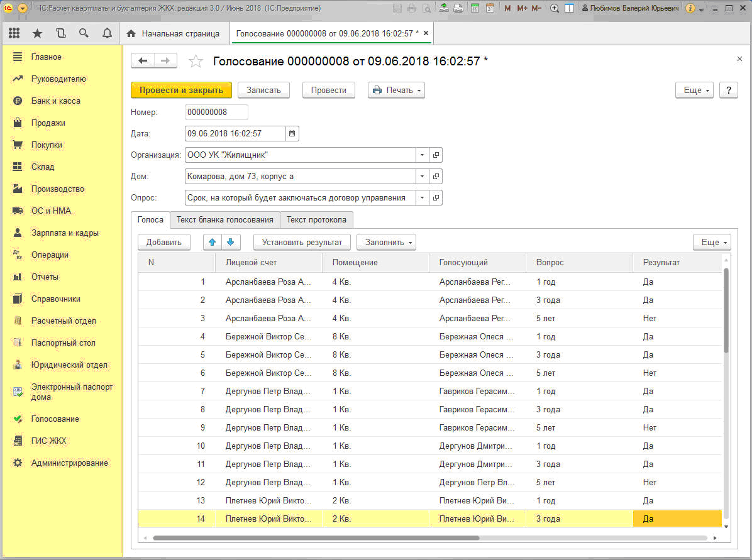
Task: Open Favorites star in top panel
Action: point(37,33)
